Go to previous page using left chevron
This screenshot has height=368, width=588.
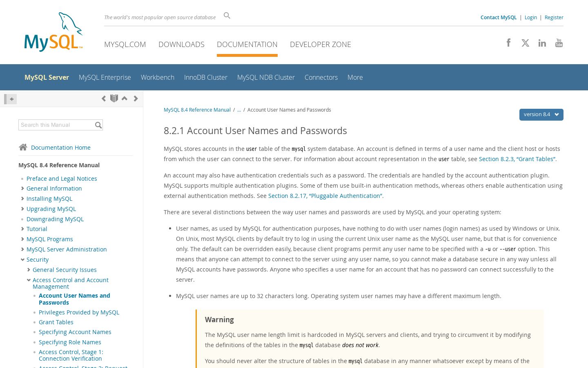[104, 99]
